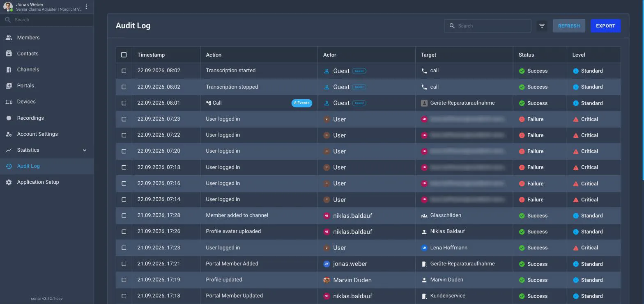Screen dimensions: 644x304
Task: Click the LH avatar beside Lena Hoffmann
Action: 424,248
